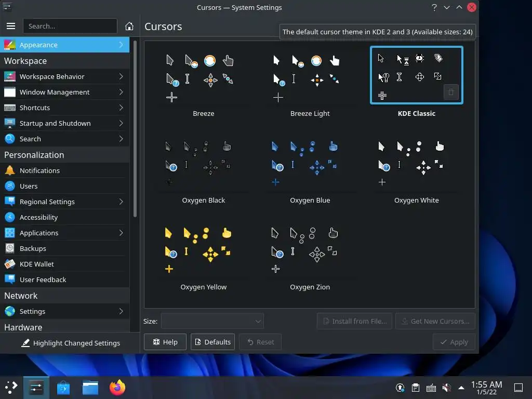Click the Help button
This screenshot has width=532, height=399.
pos(165,342)
